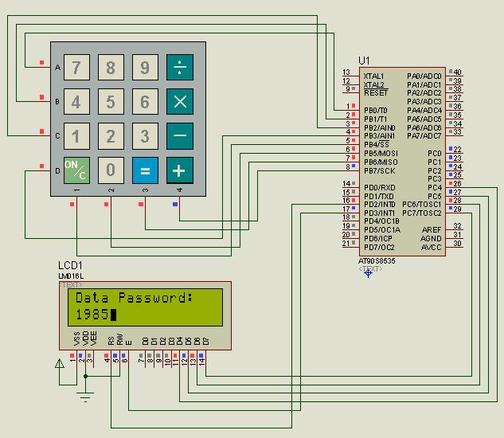The width and height of the screenshot is (504, 438).
Task: Click the plus key on the keypad
Action: [x=180, y=170]
